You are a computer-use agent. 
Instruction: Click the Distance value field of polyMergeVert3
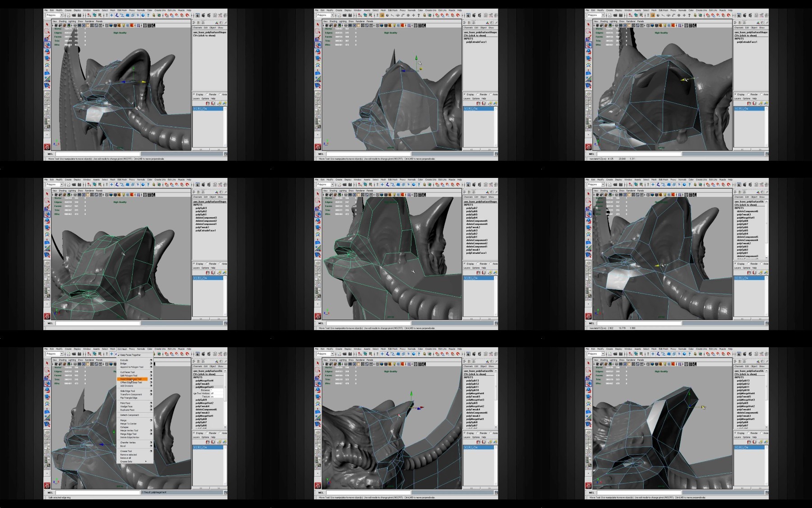pyautogui.click(x=217, y=390)
